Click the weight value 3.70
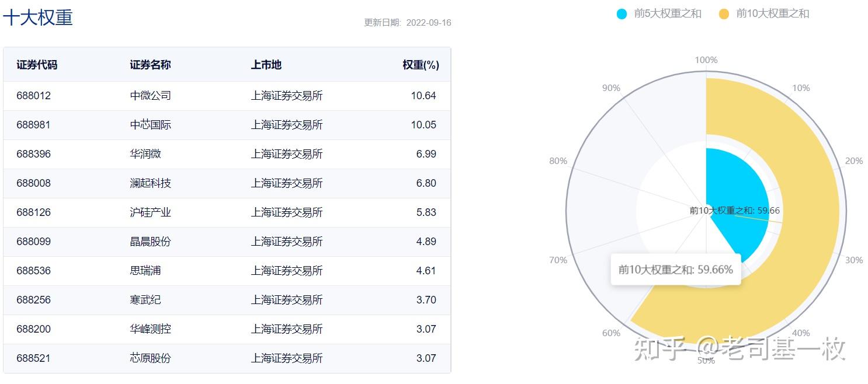This screenshot has width=868, height=384. point(426,300)
